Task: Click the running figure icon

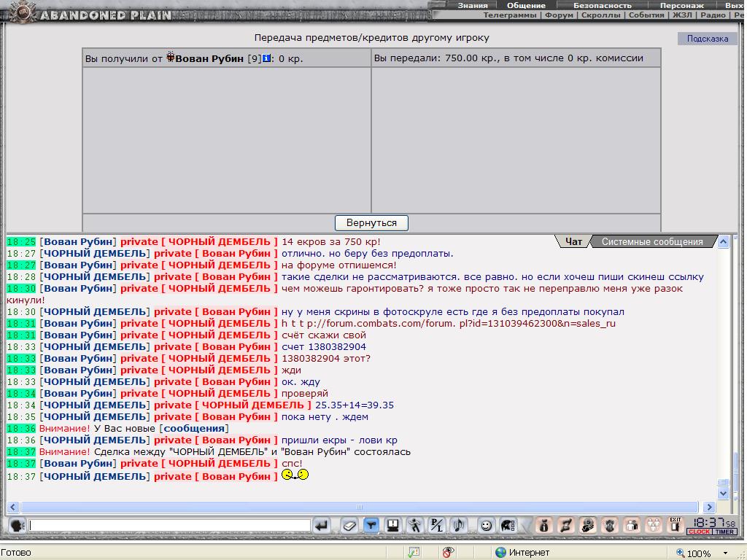Action: click(x=415, y=526)
